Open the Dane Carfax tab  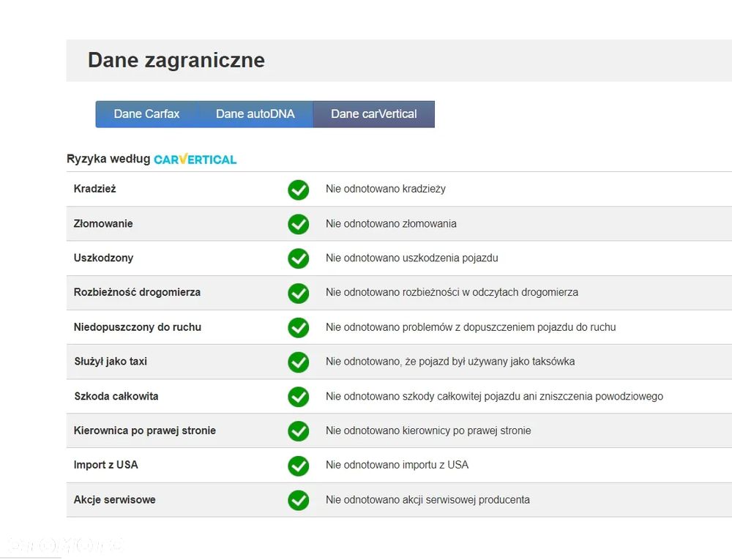click(146, 114)
